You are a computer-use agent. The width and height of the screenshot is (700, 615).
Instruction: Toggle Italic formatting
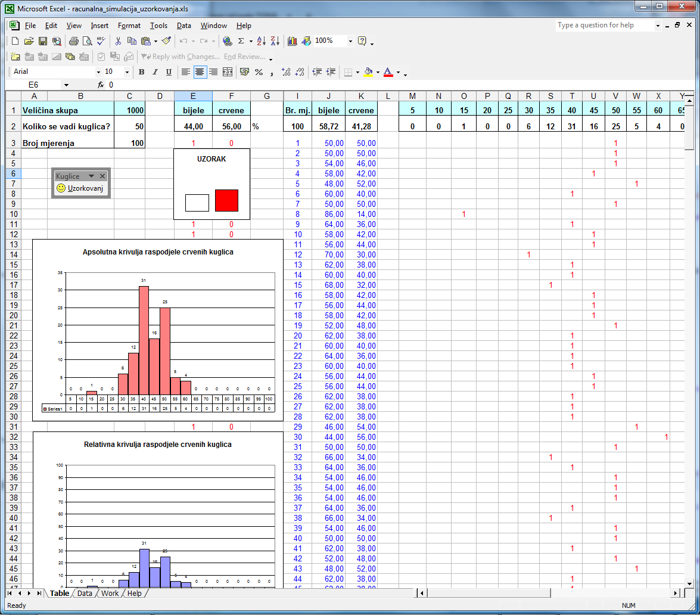point(155,72)
